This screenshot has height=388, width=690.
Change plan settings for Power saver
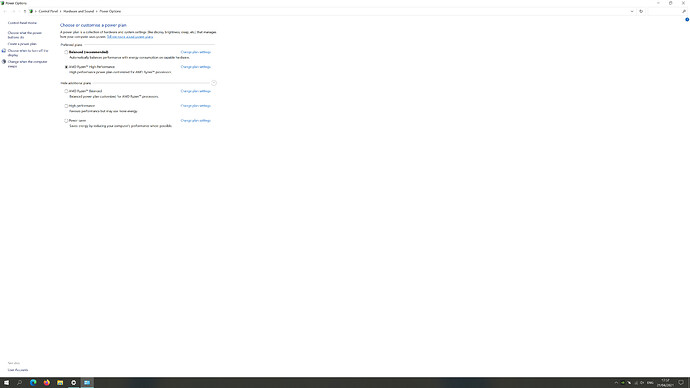(196, 121)
